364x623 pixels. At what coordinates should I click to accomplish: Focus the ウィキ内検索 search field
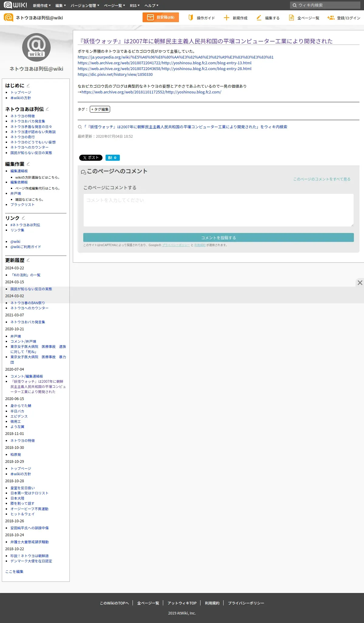(x=325, y=5)
